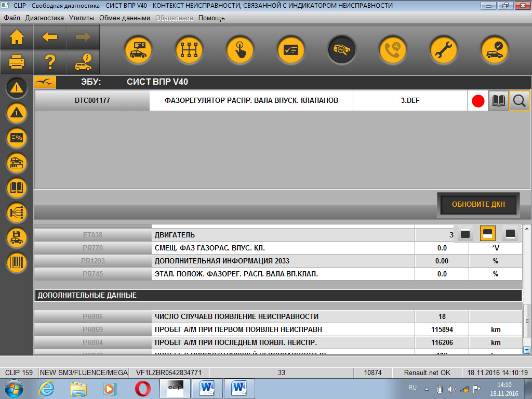Screen dimensions: 532x399
Task: Click the 3.DEF fault status cell
Action: coord(410,100)
